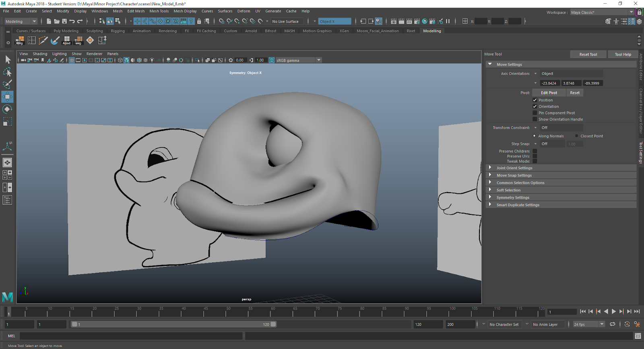Toggle the viewport grid icon
644x349 pixels.
click(72, 60)
